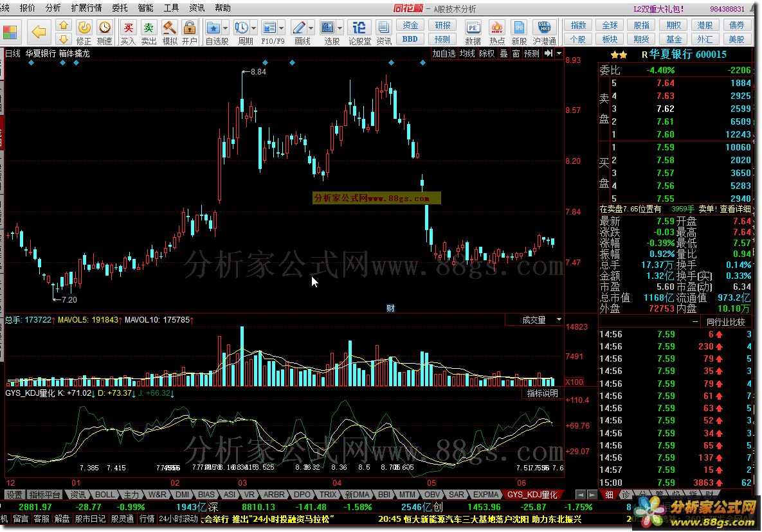The height and width of the screenshot is (532, 762).
Task: Click the 周期 period clock icon
Action: pos(241,33)
